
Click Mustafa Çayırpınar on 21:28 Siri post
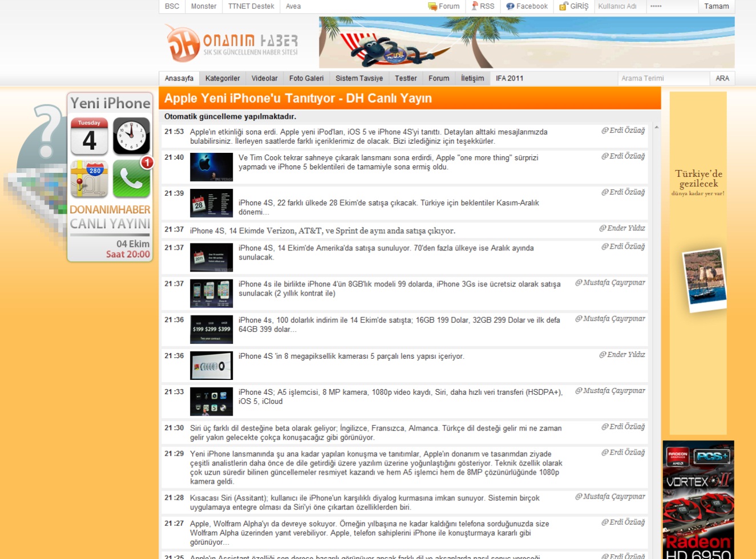[610, 497]
